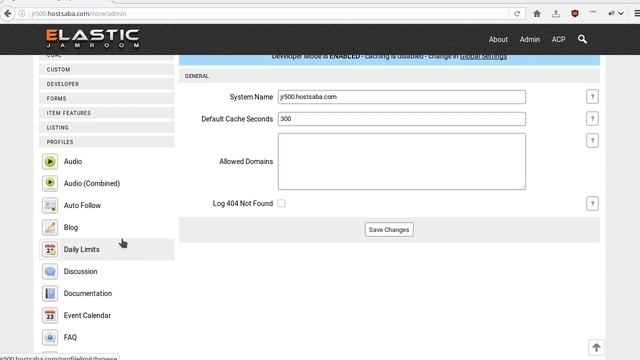
Task: Open the FAQ module link
Action: (70, 338)
